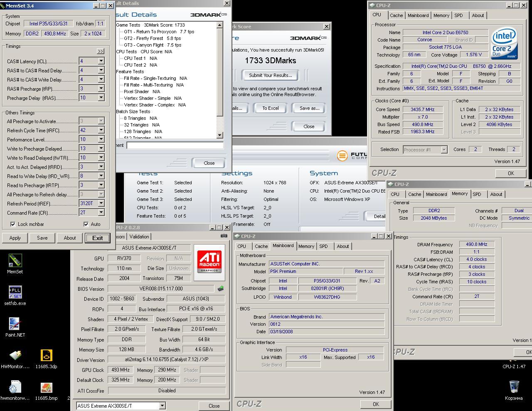Select Validation tab in GPU-Z

(x=139, y=236)
